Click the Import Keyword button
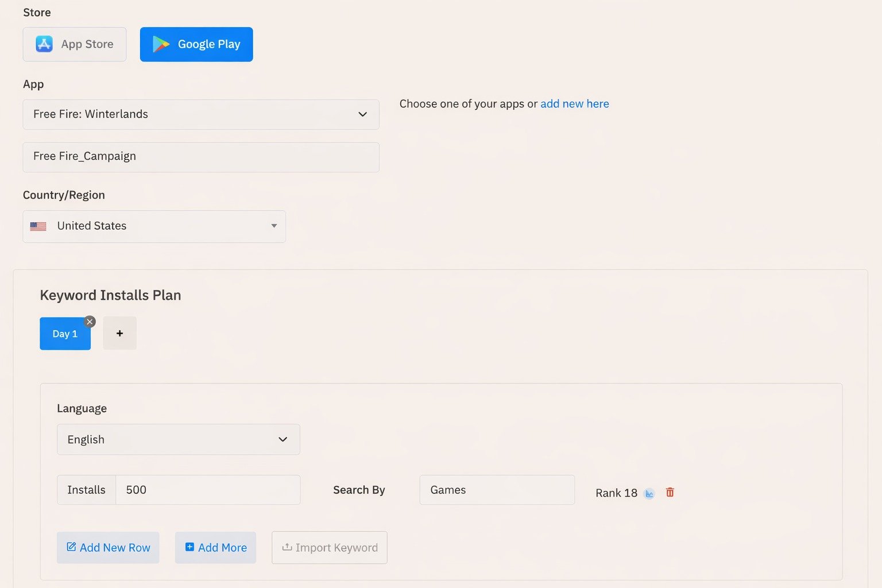This screenshot has width=882, height=588. [329, 547]
